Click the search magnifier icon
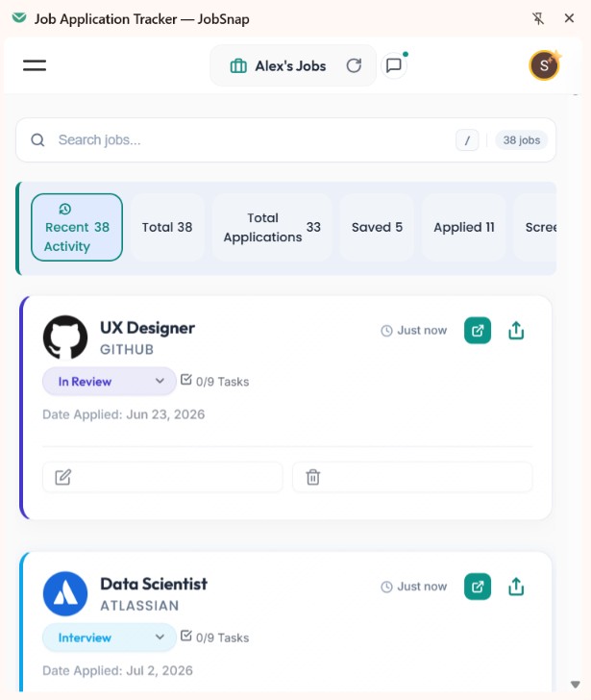This screenshot has width=591, height=700. pyautogui.click(x=37, y=140)
